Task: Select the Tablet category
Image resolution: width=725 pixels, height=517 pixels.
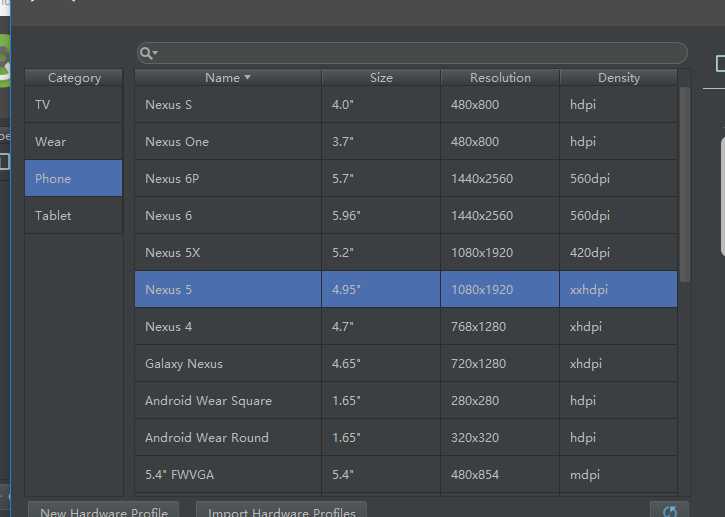Action: [74, 215]
